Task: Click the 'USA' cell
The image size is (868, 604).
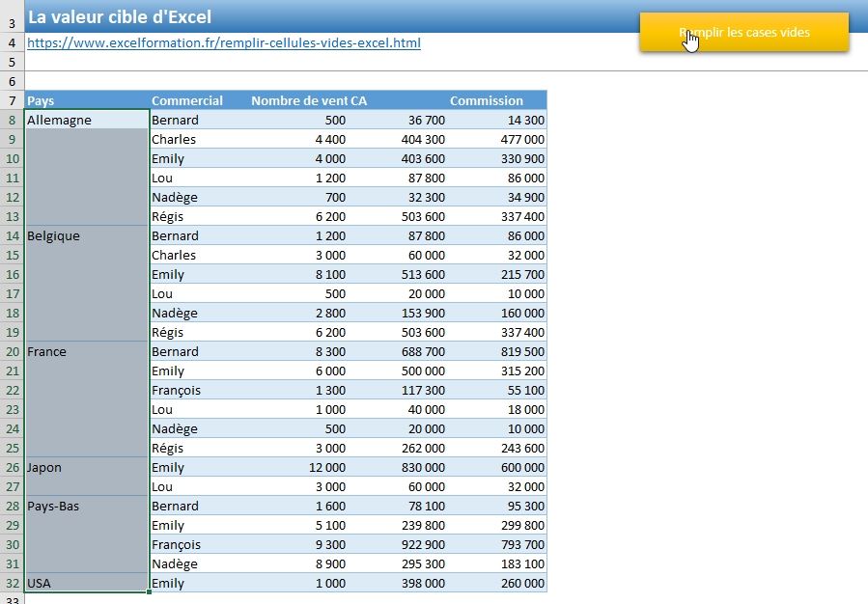Action: (87, 583)
